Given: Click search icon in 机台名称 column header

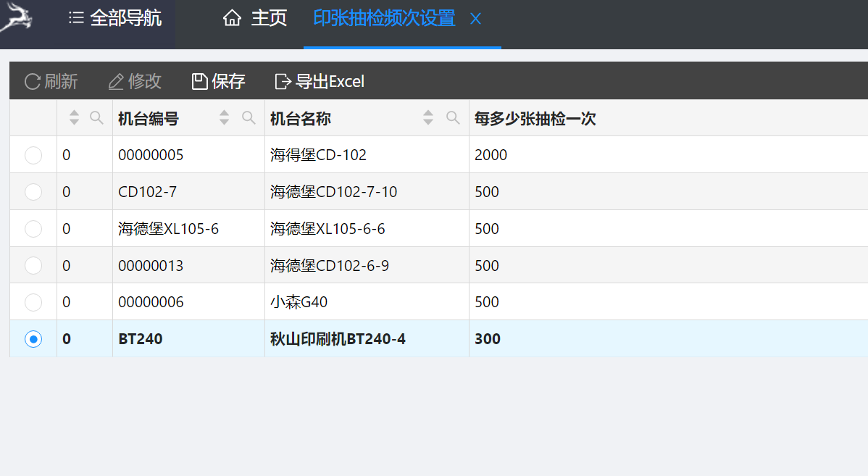Looking at the screenshot, I should [453, 117].
